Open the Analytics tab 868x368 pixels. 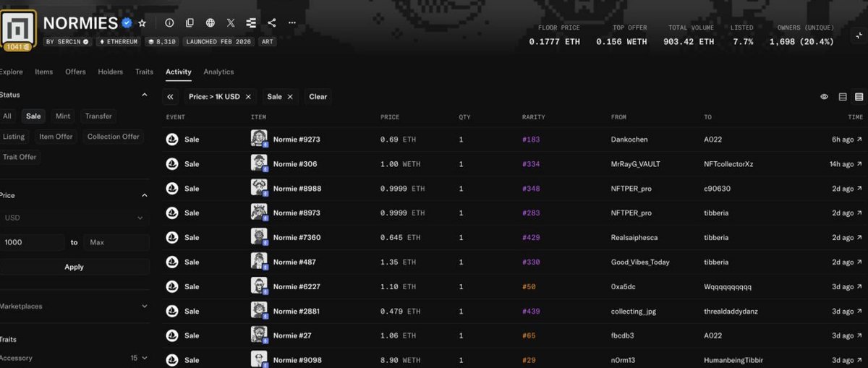[x=218, y=72]
